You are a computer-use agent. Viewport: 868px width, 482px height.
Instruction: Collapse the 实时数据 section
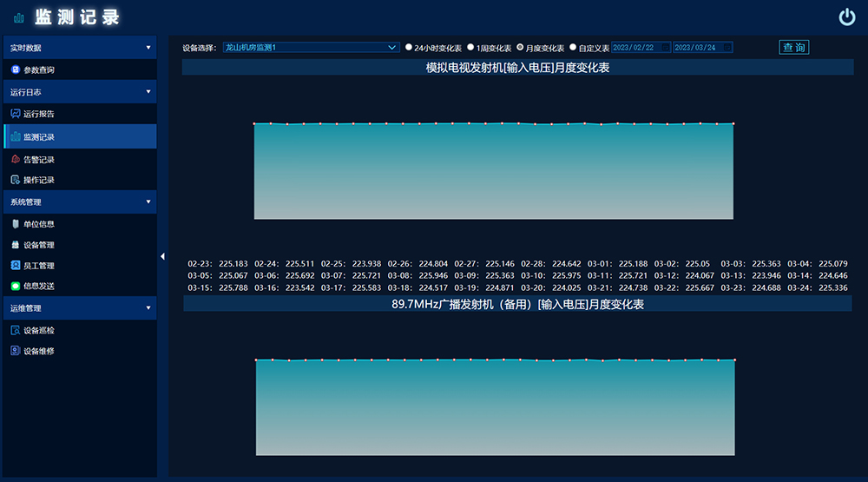[x=80, y=48]
